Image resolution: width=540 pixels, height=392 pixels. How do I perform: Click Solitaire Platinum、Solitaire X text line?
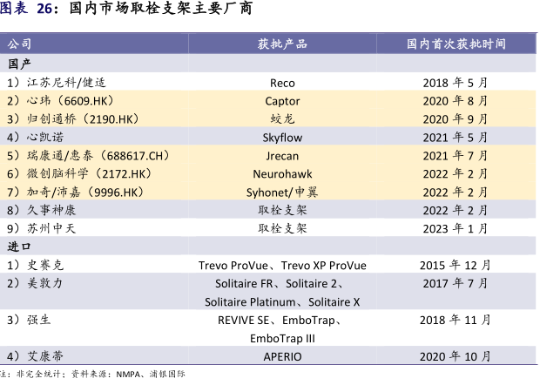click(x=282, y=302)
